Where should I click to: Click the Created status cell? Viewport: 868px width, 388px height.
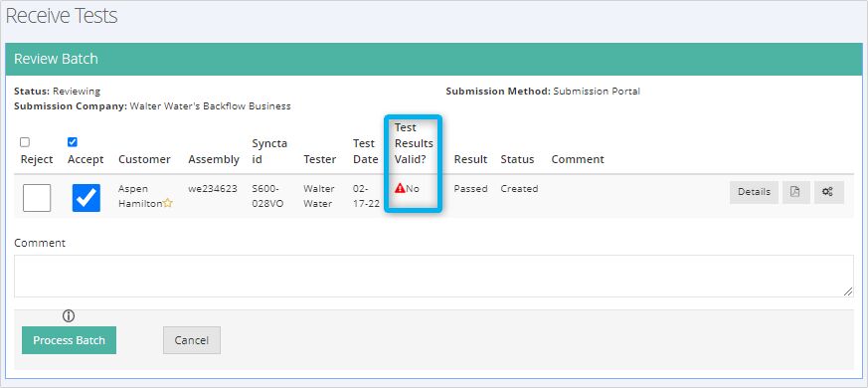point(519,188)
